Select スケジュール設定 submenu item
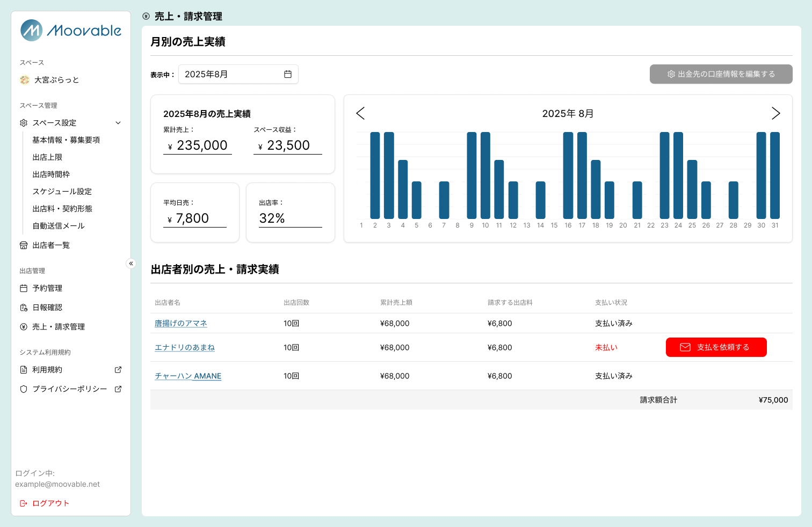 coord(62,192)
